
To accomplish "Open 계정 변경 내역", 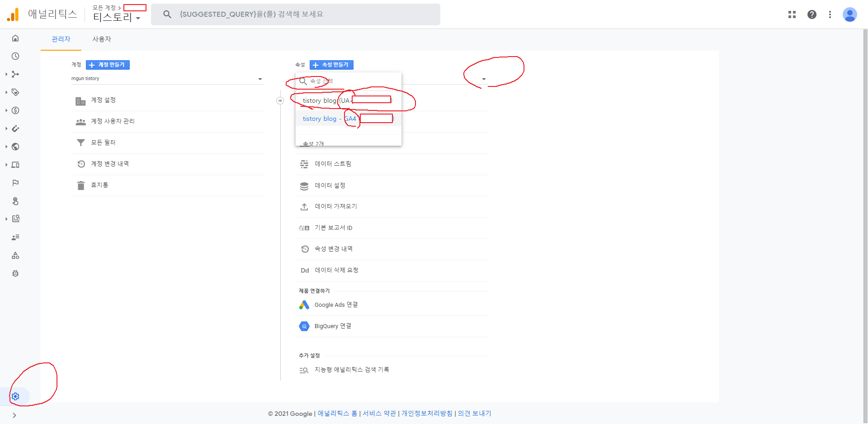I will pyautogui.click(x=168, y=164).
